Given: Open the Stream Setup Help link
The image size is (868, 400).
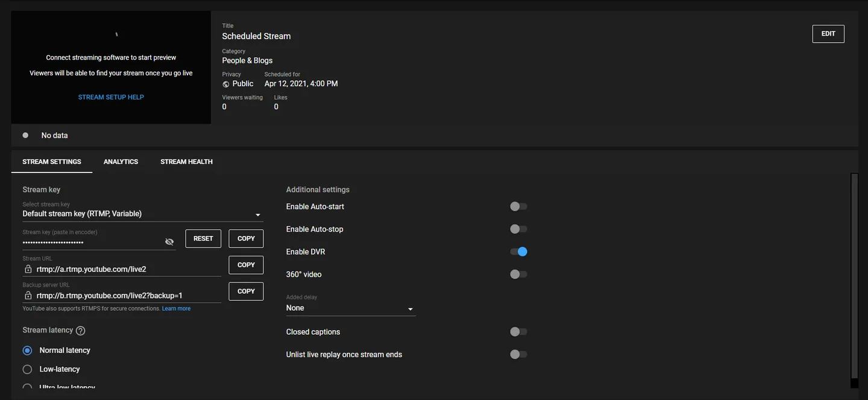Looking at the screenshot, I should (x=111, y=97).
